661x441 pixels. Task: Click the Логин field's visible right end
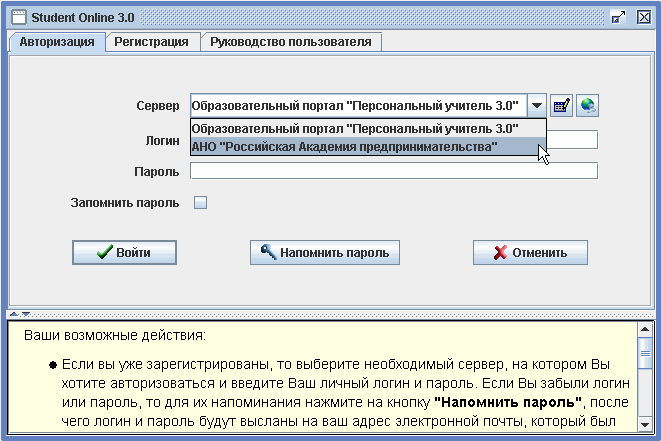[575, 139]
